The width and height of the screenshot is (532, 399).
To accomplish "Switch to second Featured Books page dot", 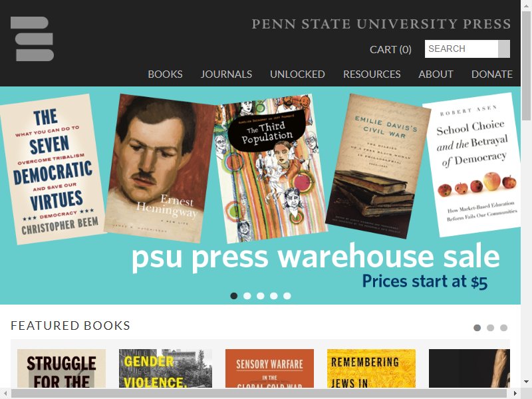I will tap(490, 328).
